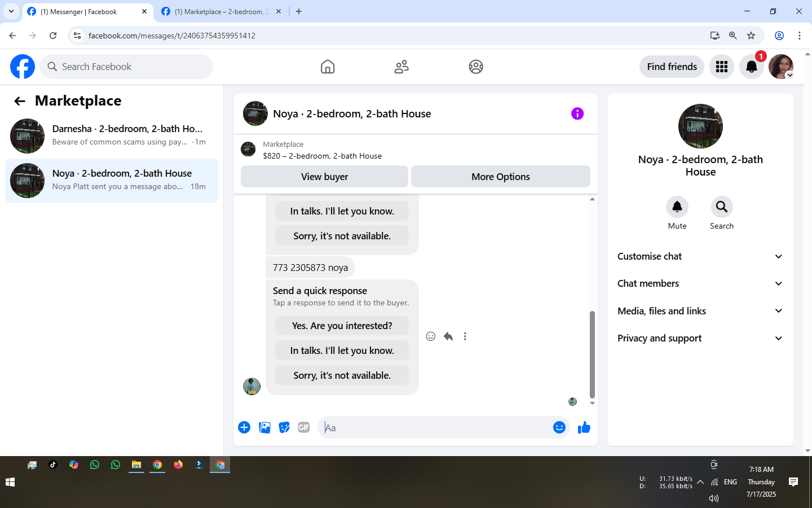812x508 pixels.
Task: Switch to Messenger | Facebook tab
Action: pos(87,12)
